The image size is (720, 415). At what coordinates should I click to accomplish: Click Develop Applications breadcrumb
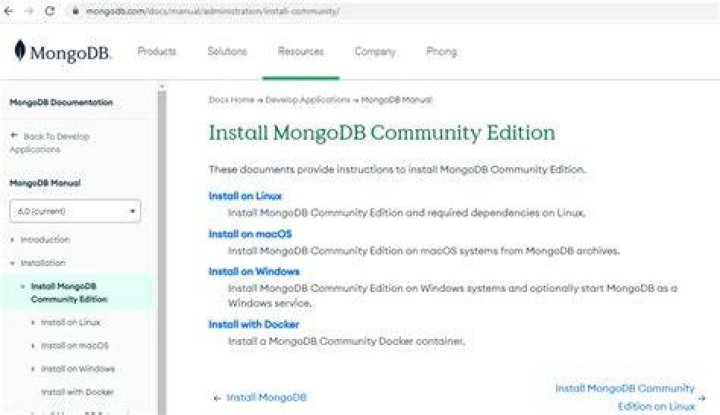(308, 100)
